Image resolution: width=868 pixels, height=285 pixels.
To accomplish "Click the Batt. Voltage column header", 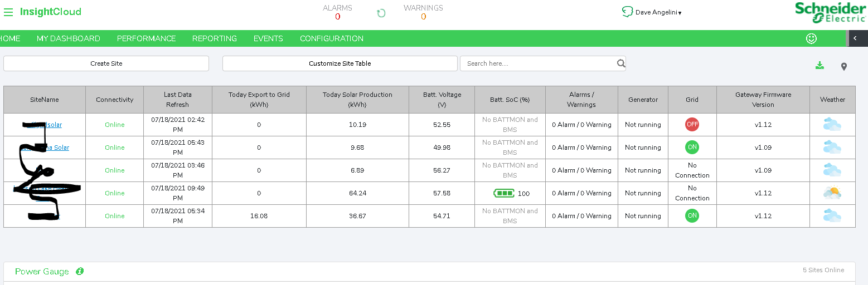I will 442,100.
